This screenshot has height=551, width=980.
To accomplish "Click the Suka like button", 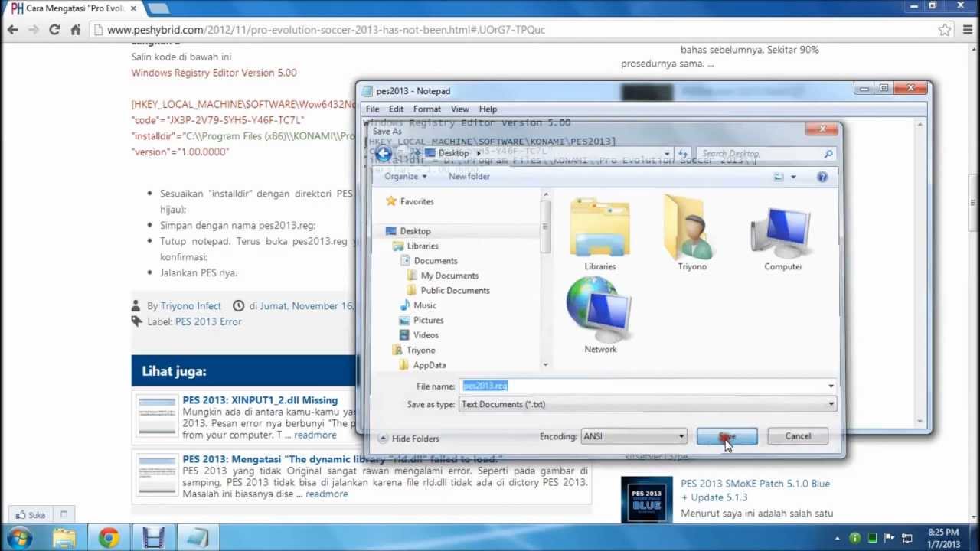I will click(x=31, y=515).
